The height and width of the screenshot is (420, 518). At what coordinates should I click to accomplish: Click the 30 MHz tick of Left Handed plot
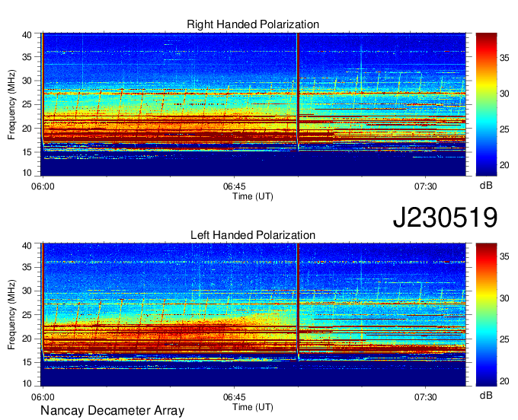27,291
